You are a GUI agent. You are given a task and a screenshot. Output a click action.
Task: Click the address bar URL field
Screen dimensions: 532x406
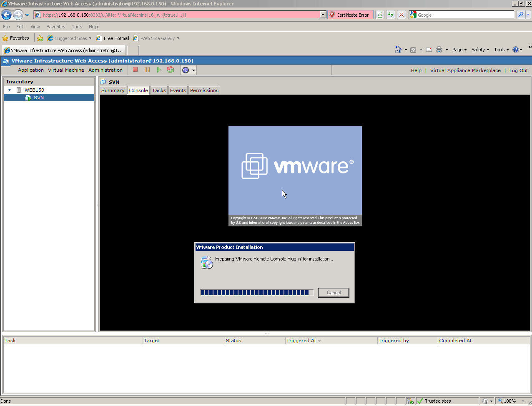(x=177, y=15)
